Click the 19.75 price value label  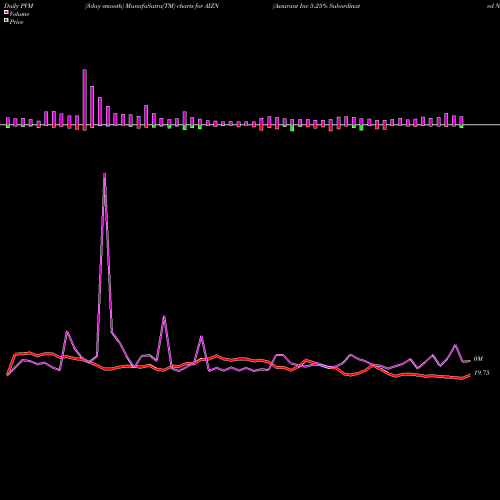(x=482, y=373)
